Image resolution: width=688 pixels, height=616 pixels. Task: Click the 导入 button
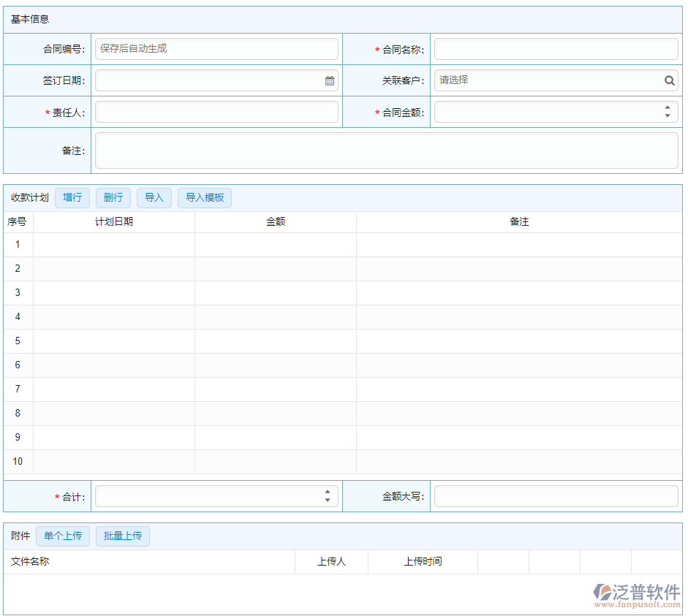click(154, 198)
